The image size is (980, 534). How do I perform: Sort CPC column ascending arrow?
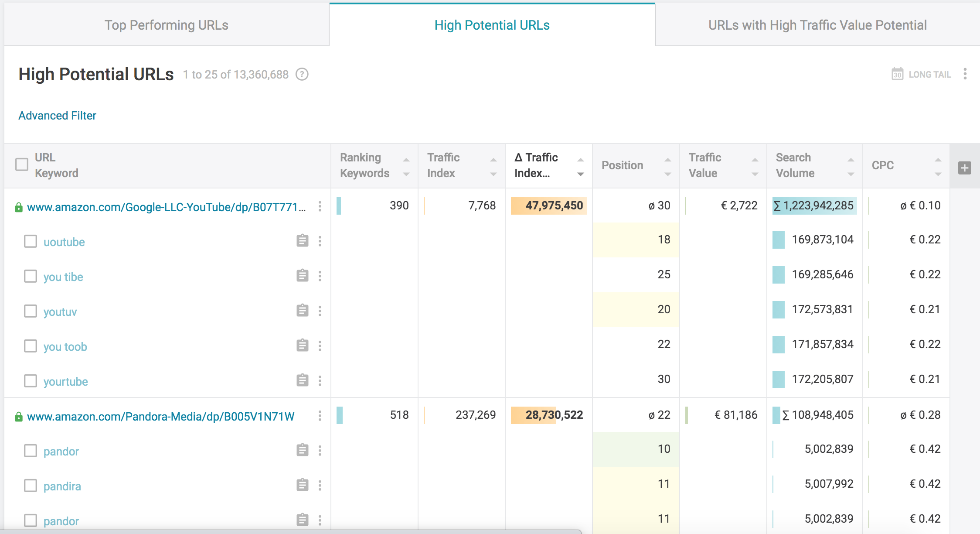click(938, 160)
